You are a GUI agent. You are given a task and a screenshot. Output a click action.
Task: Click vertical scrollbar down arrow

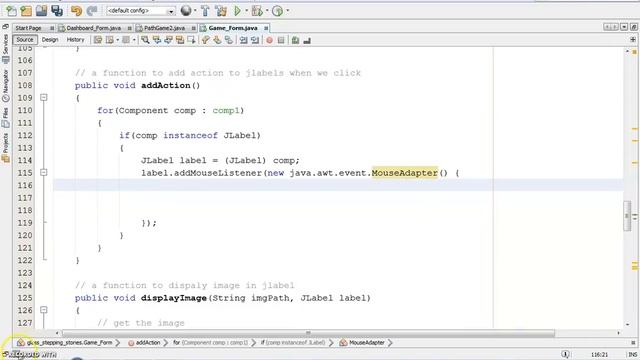627,324
